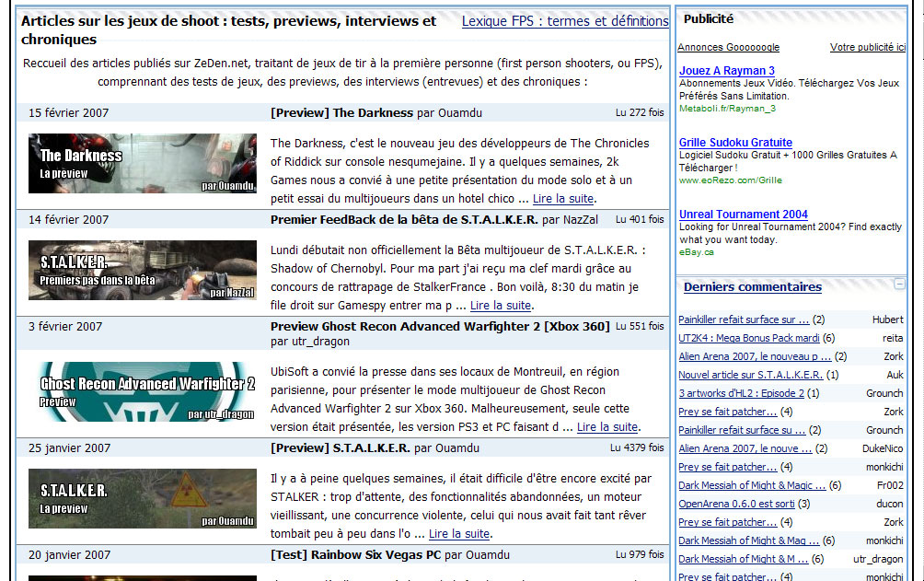Click the date '15 février 2007'
Viewport: 924px width, 581px height.
68,112
